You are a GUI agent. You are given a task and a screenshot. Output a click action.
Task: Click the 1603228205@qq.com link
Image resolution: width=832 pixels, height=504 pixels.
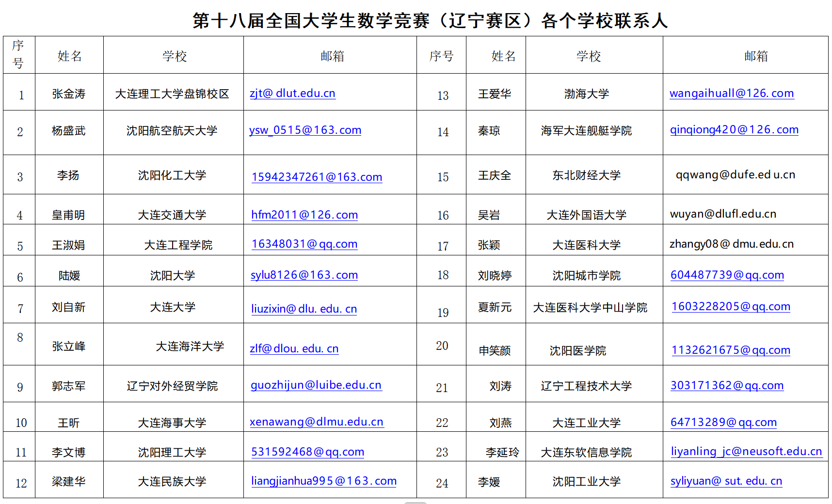731,306
